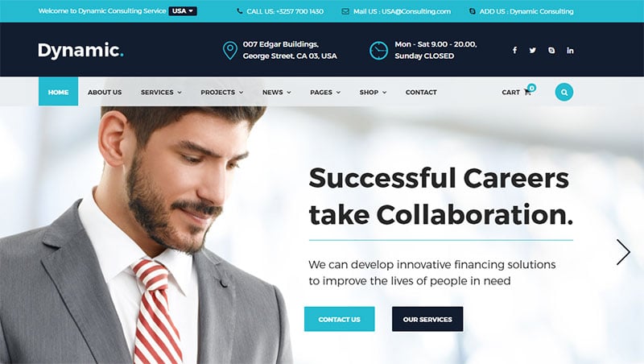Click the round search icon button

[564, 92]
